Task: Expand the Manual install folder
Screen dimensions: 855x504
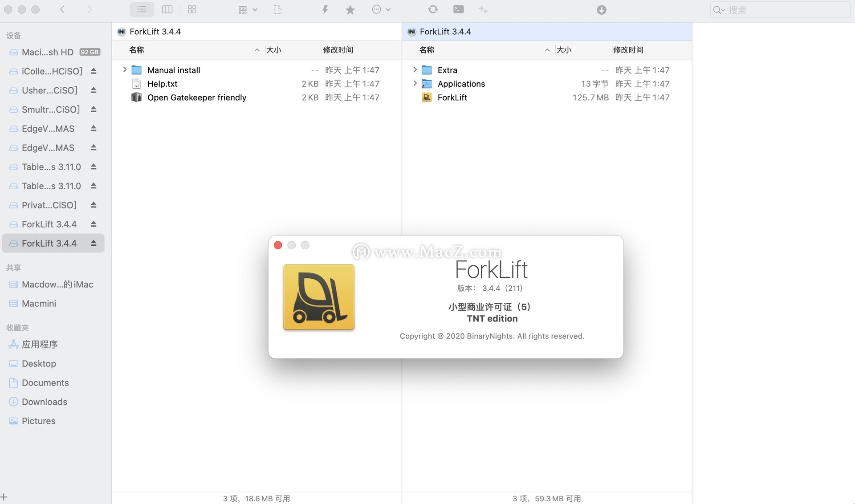Action: pyautogui.click(x=125, y=70)
